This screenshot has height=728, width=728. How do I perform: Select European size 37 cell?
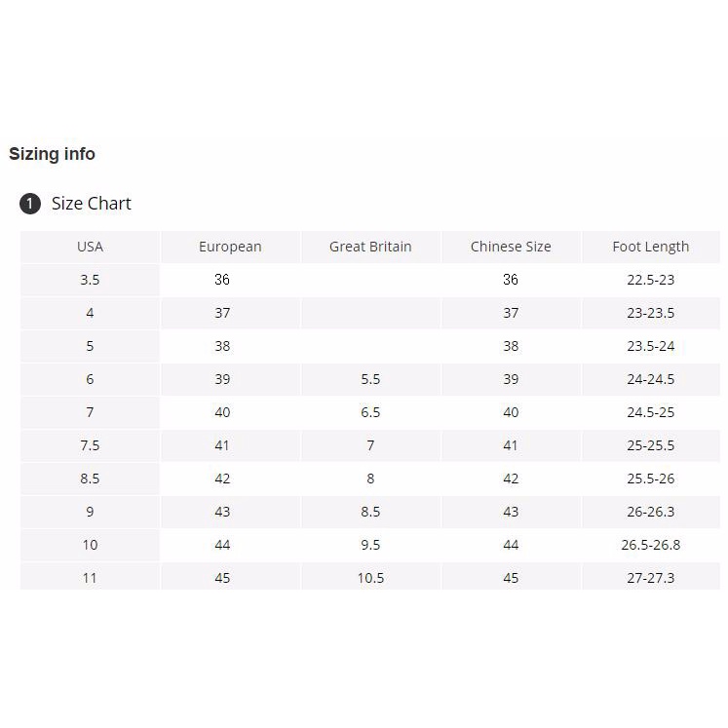230,313
